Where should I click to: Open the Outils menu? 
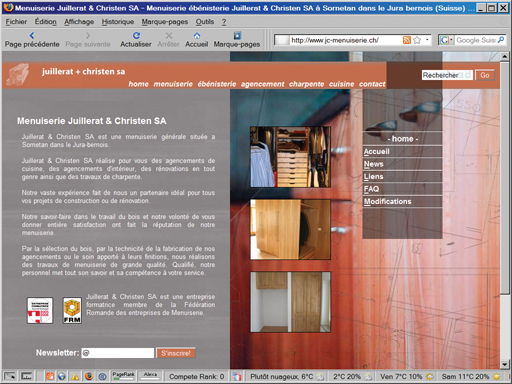205,22
